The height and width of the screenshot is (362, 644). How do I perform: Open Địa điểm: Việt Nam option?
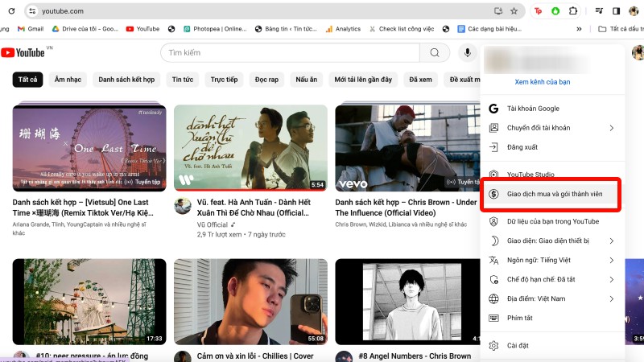point(552,298)
